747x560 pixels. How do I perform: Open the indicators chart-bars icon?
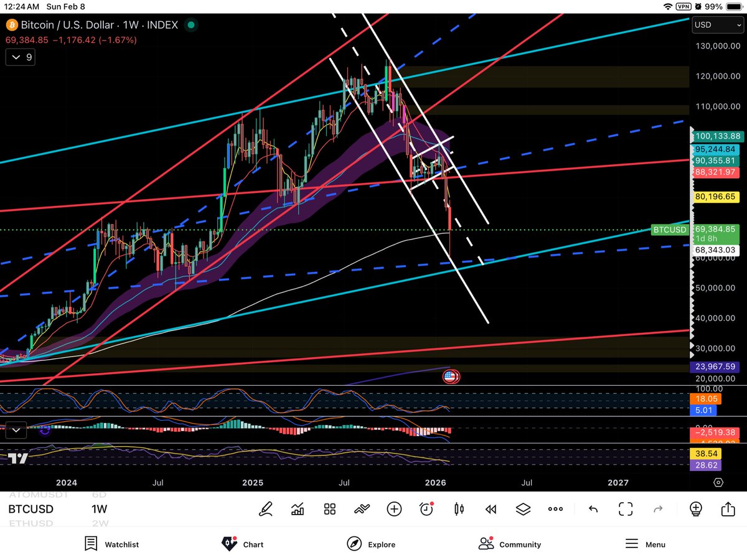[298, 509]
